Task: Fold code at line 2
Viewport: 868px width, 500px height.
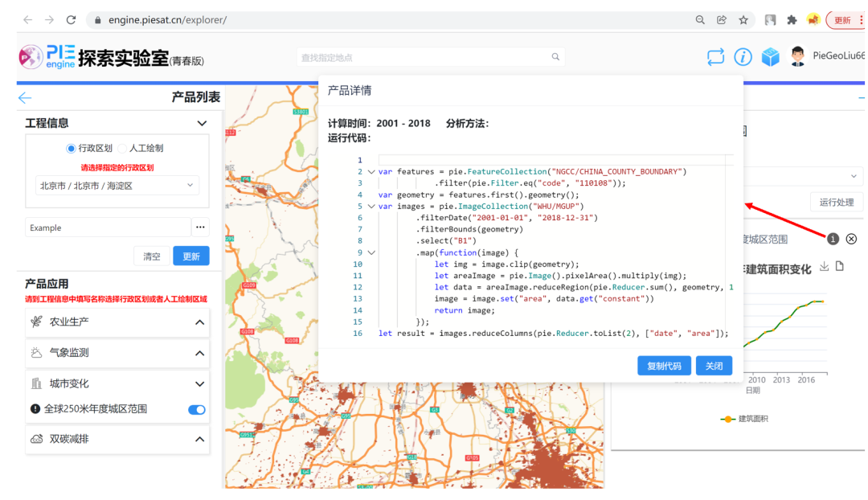Action: point(371,172)
